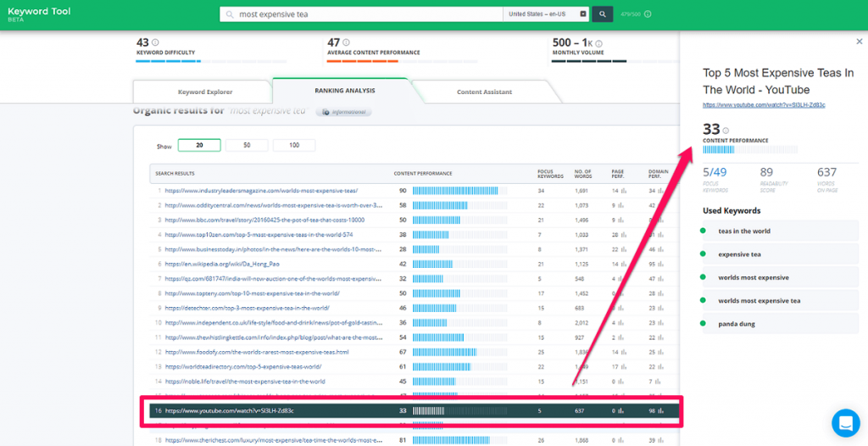
Task: Click page perf chart icon in thewhistlingkettle row
Action: (x=623, y=337)
